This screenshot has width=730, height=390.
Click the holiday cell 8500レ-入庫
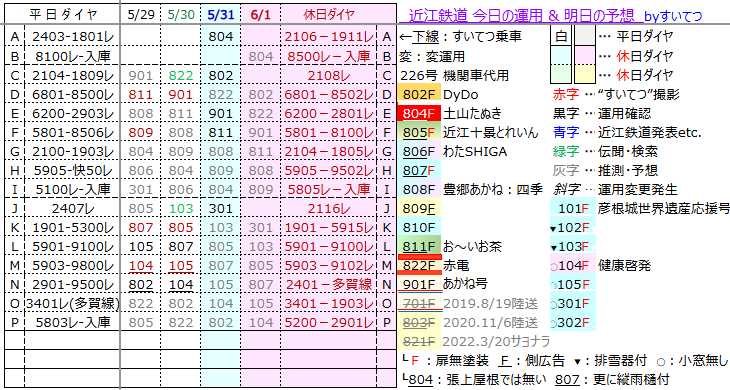click(329, 56)
